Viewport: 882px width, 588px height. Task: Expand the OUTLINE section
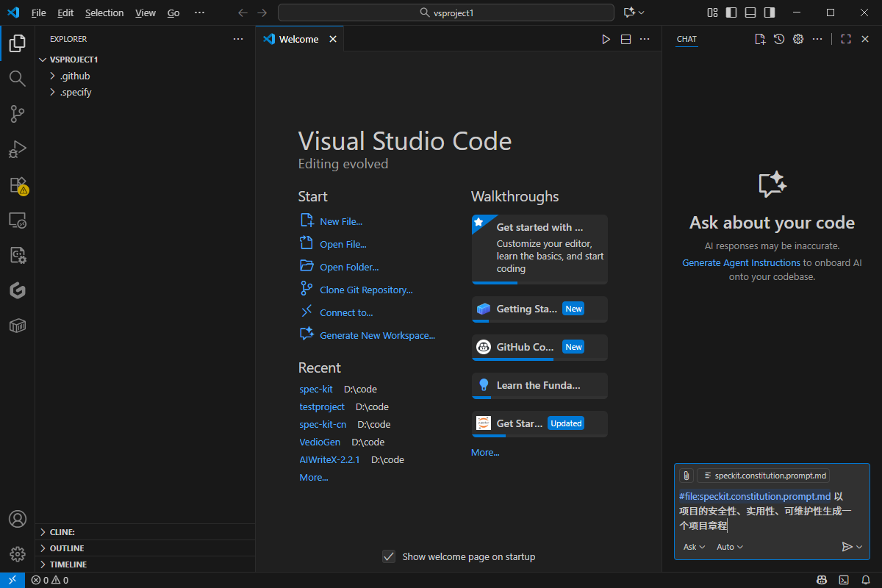[67, 548]
